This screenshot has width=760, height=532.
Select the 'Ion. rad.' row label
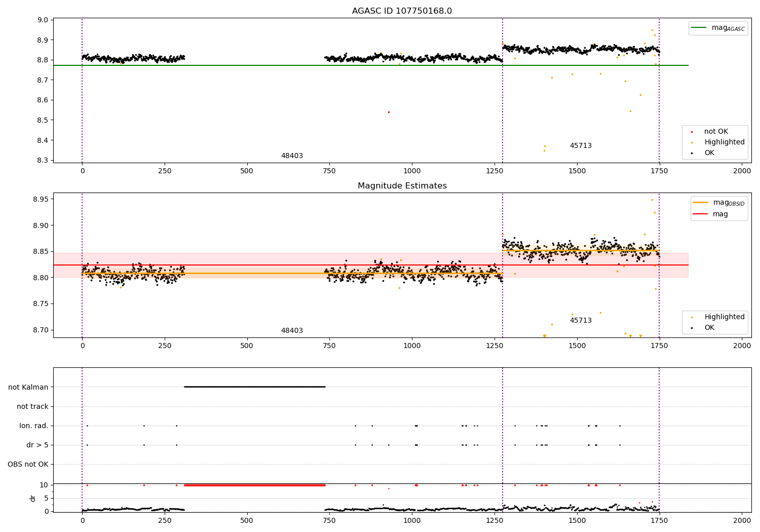(x=34, y=426)
